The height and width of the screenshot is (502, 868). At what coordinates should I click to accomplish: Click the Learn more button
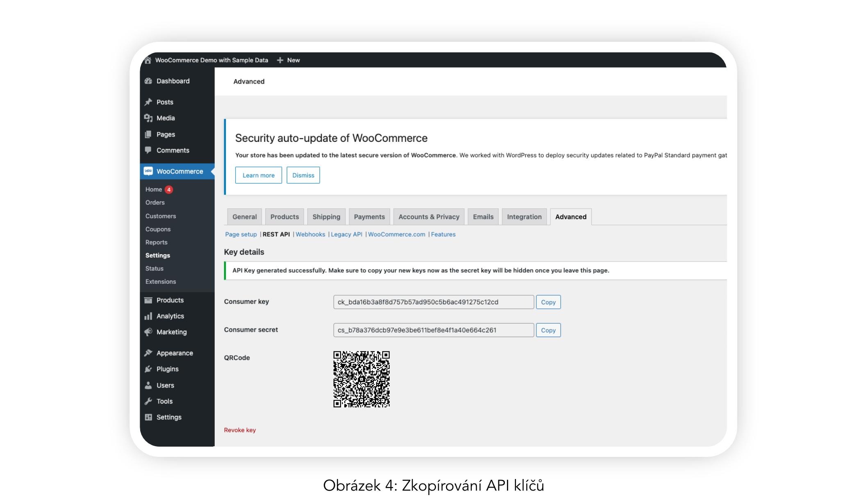pyautogui.click(x=259, y=176)
